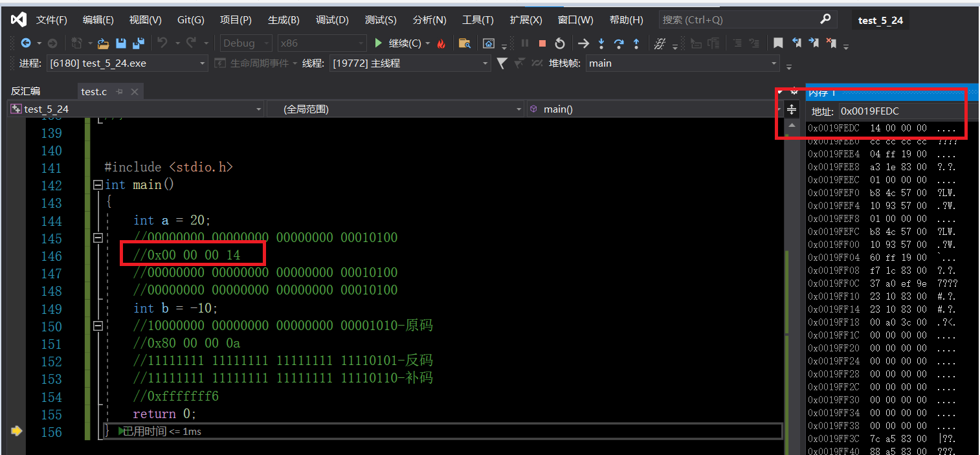Click memory row 0x0019FF0C
Screen dimensions: 980x455
[x=883, y=283]
